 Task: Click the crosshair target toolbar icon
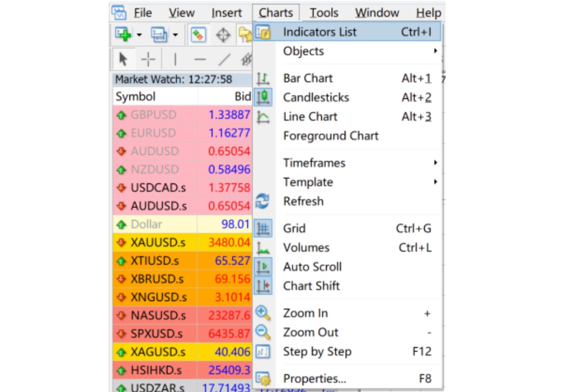click(x=223, y=35)
